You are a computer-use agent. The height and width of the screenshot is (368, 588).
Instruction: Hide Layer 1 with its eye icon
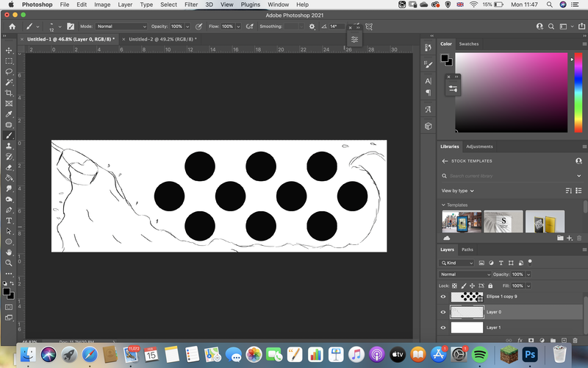(443, 328)
